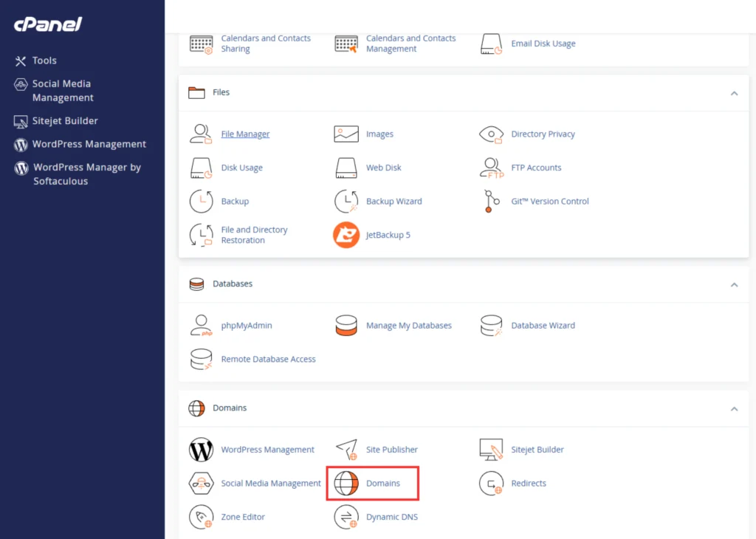
Task: Open Email Disk Usage link
Action: [543, 44]
